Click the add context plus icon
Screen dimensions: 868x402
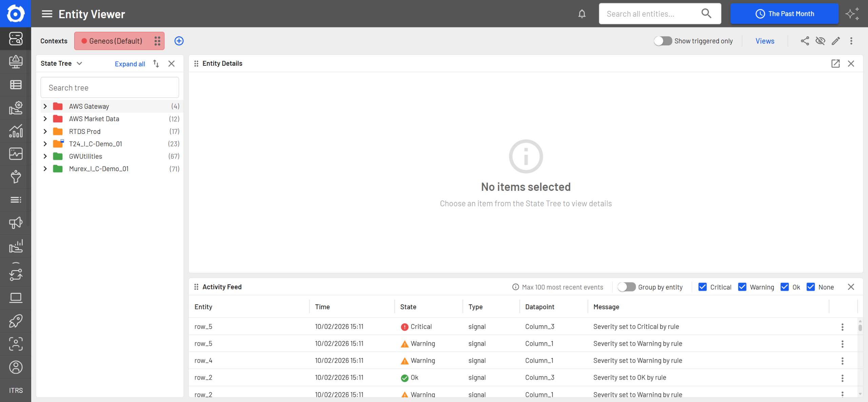click(x=179, y=41)
